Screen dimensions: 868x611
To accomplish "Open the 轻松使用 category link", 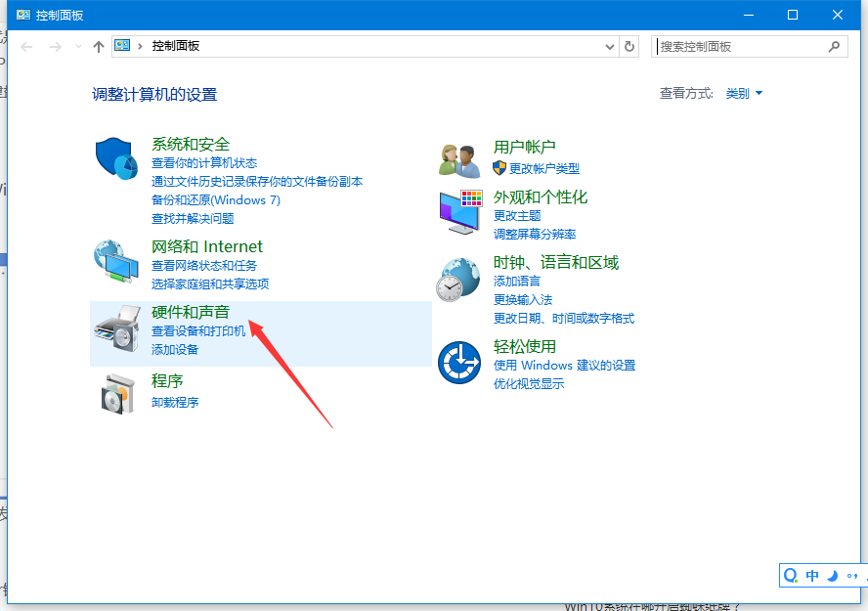I will click(525, 346).
